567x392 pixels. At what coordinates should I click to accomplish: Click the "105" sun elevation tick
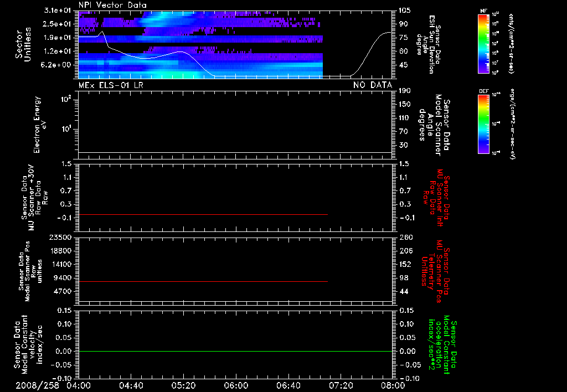[405, 11]
